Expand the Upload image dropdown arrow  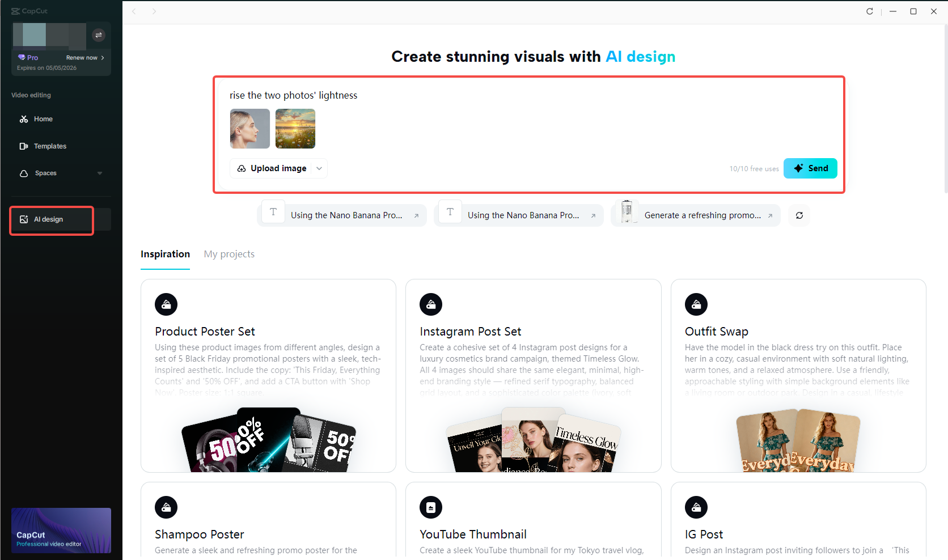[319, 168]
